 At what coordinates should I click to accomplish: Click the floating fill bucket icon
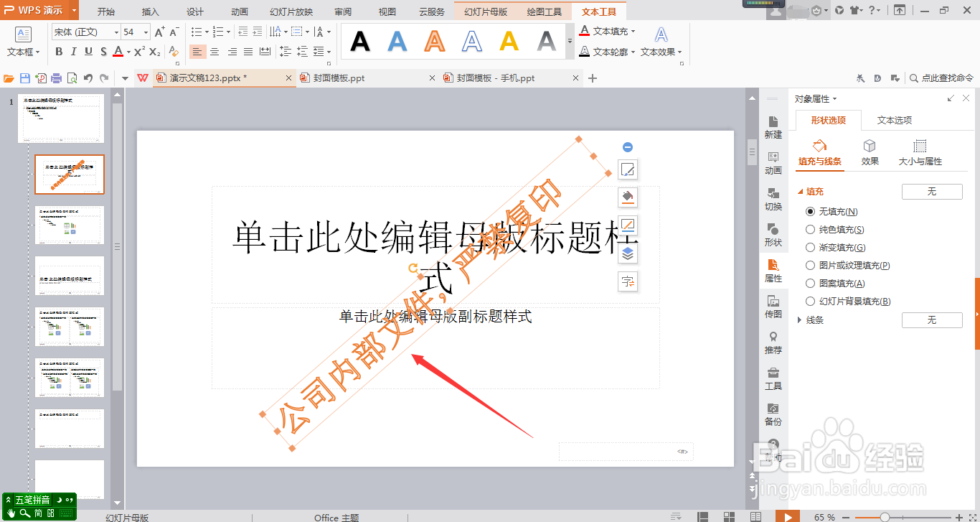(x=628, y=197)
